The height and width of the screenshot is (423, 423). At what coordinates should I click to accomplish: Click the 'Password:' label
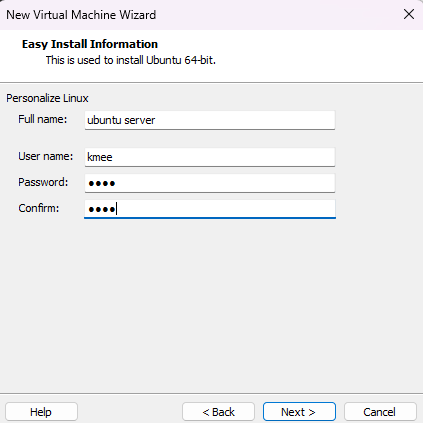point(43,182)
